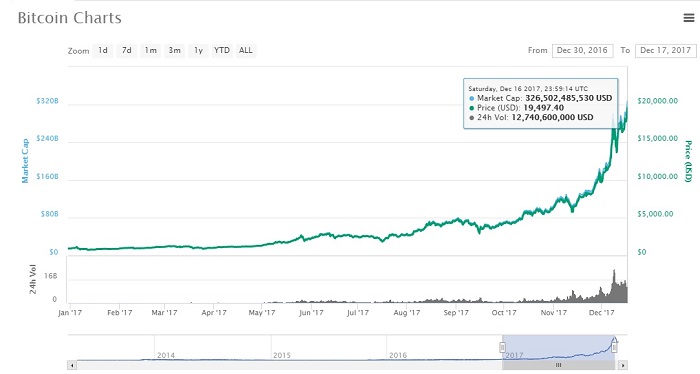
Task: Click the Bitcoin Charts heading
Action: point(70,18)
